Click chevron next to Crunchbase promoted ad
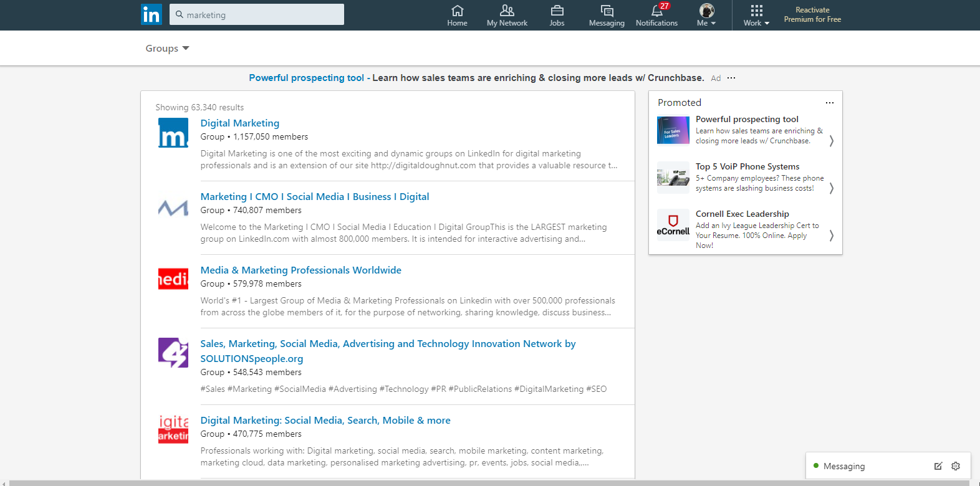 [x=831, y=141]
